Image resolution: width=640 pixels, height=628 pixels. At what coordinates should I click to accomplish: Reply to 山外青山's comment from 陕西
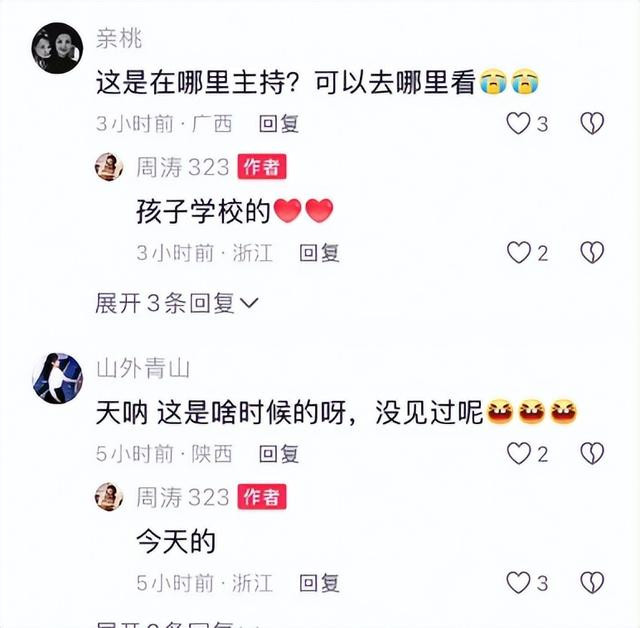279,454
